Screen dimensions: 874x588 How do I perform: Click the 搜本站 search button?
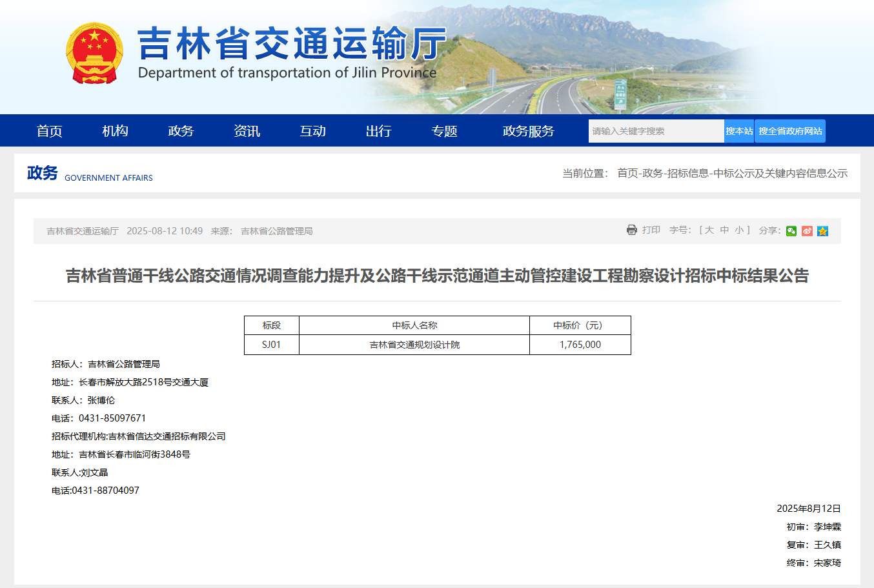click(738, 131)
